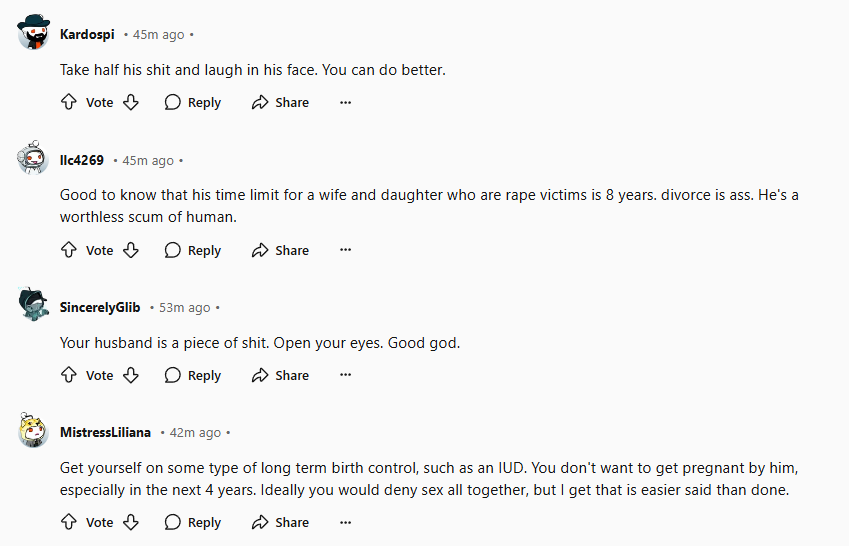Share llc4269's comment
Viewport: 849px width, 546px height.
281,250
